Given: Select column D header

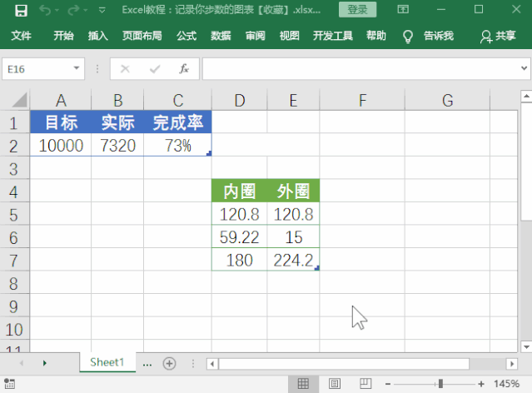Looking at the screenshot, I should click(x=240, y=101).
